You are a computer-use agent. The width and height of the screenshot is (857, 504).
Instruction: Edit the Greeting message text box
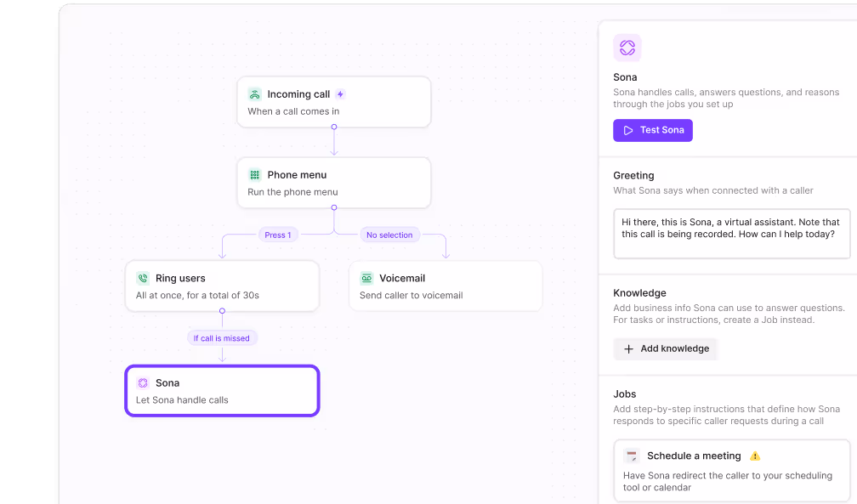pyautogui.click(x=731, y=234)
